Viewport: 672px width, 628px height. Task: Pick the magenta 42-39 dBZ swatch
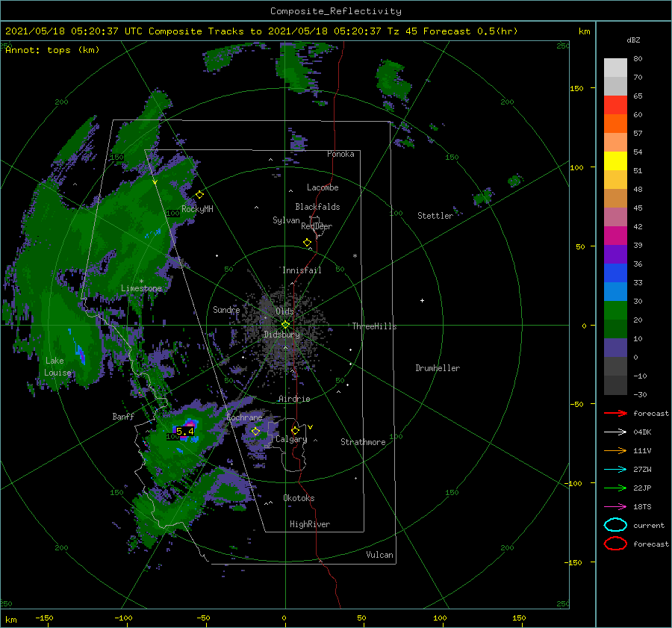click(615, 236)
